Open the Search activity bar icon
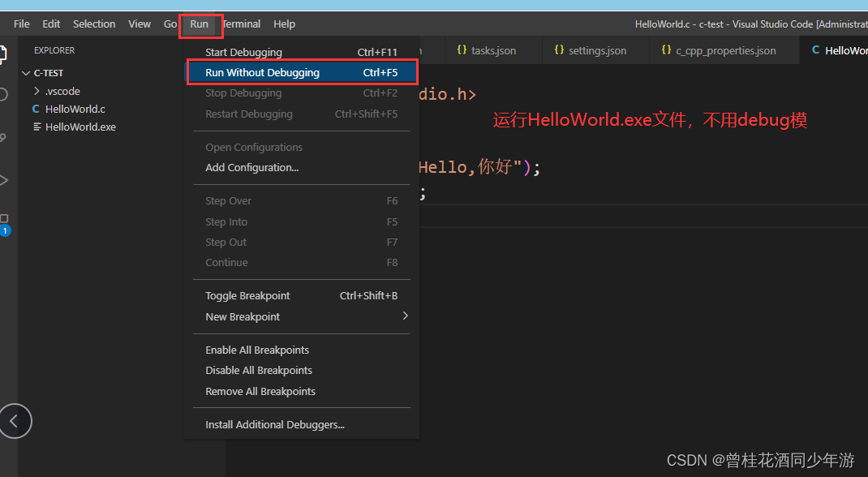The height and width of the screenshot is (477, 868). point(2,94)
